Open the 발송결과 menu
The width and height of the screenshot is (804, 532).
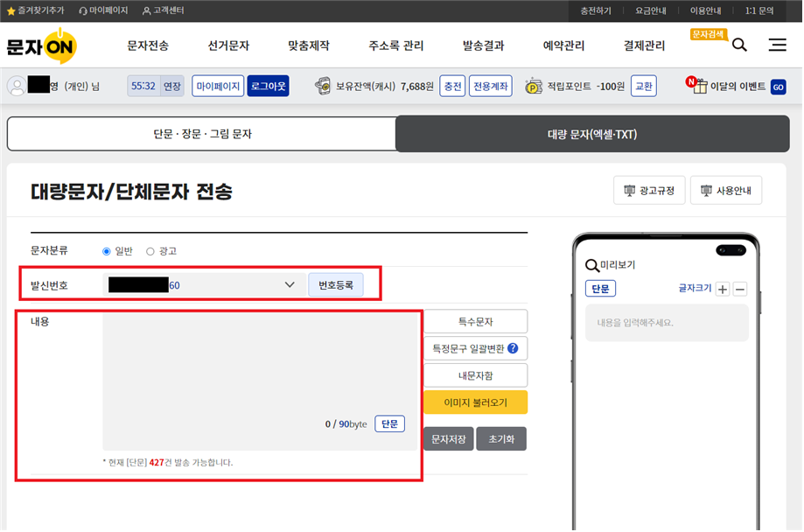coord(483,45)
